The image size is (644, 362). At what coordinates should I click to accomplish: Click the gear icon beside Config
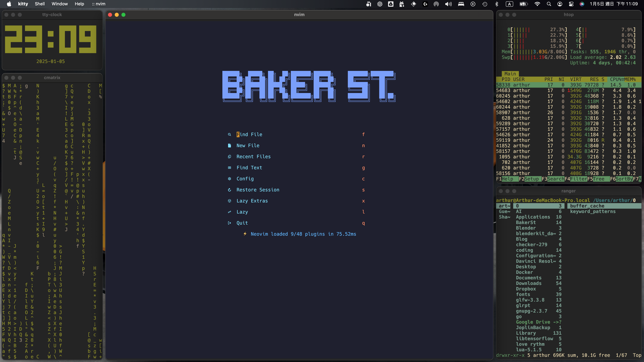click(229, 179)
